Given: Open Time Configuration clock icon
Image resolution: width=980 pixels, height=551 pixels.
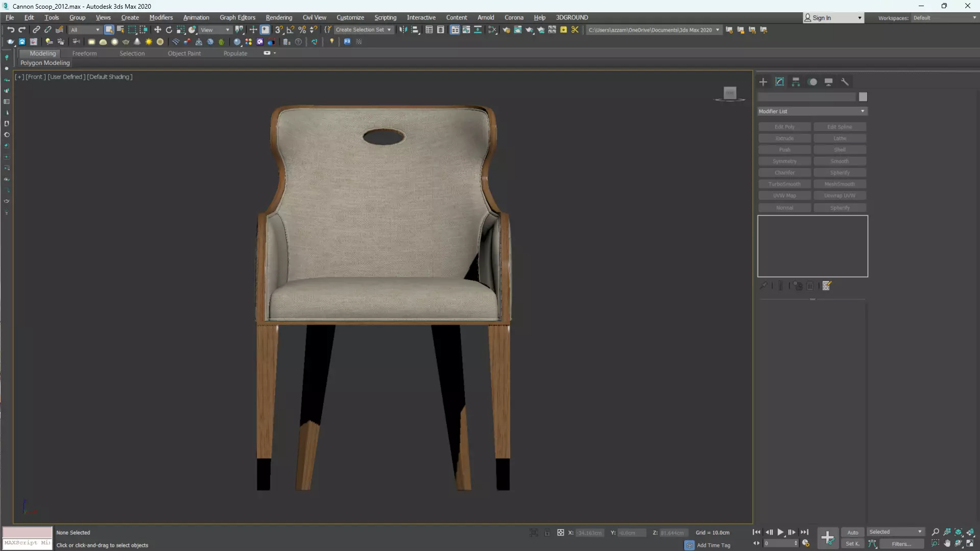Looking at the screenshot, I should point(806,543).
